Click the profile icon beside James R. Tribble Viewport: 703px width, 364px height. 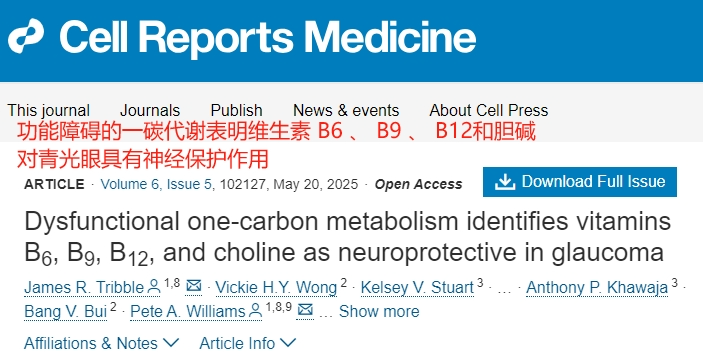(x=154, y=287)
